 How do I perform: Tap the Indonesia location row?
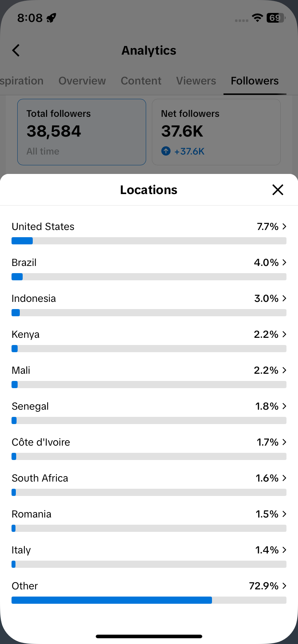(149, 305)
